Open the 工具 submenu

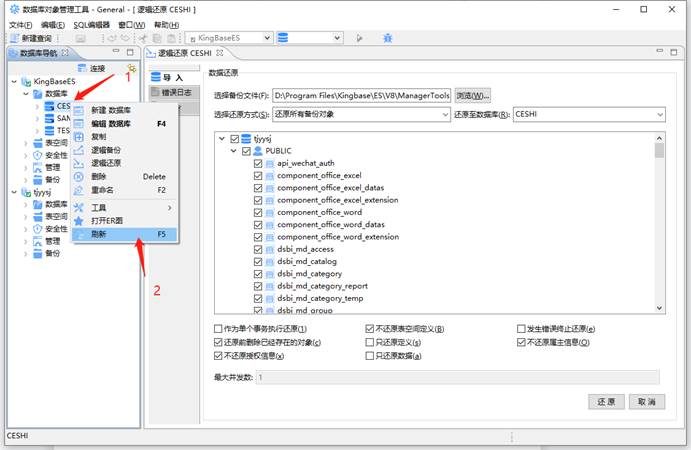125,208
